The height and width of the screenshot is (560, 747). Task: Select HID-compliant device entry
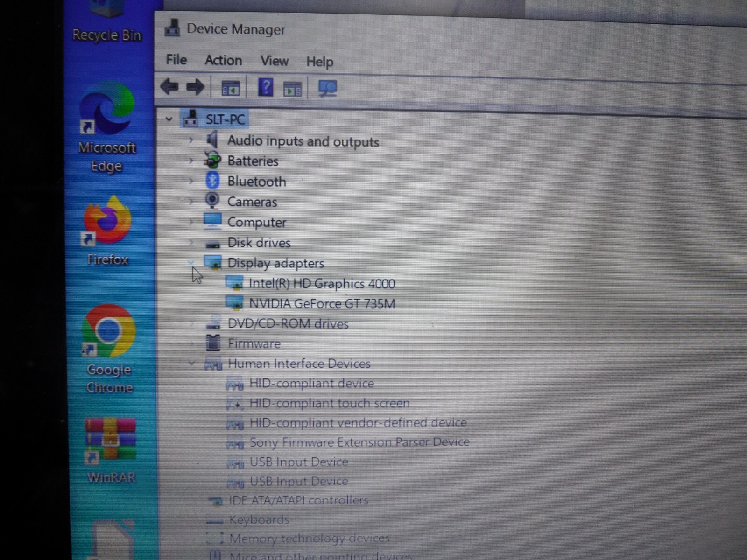(312, 384)
